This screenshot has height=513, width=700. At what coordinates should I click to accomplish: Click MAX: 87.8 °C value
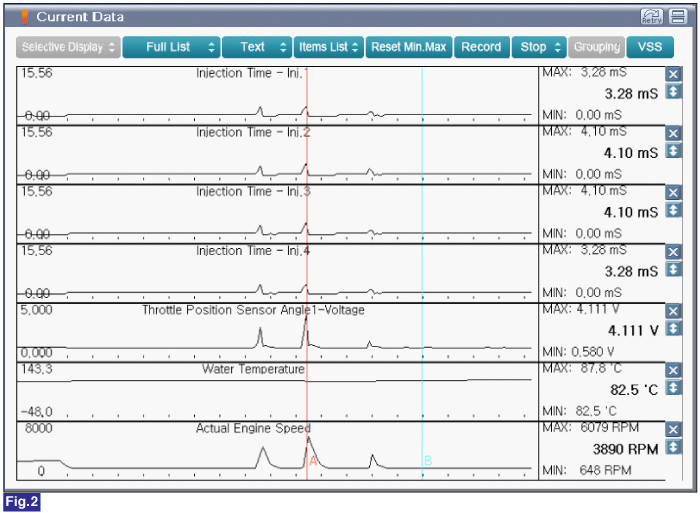point(582,368)
